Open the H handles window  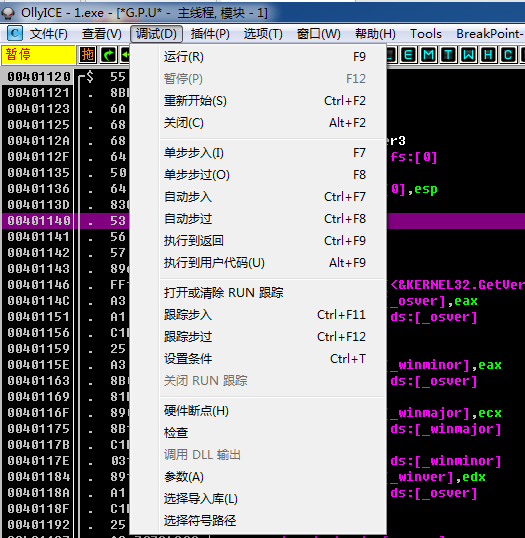click(488, 55)
